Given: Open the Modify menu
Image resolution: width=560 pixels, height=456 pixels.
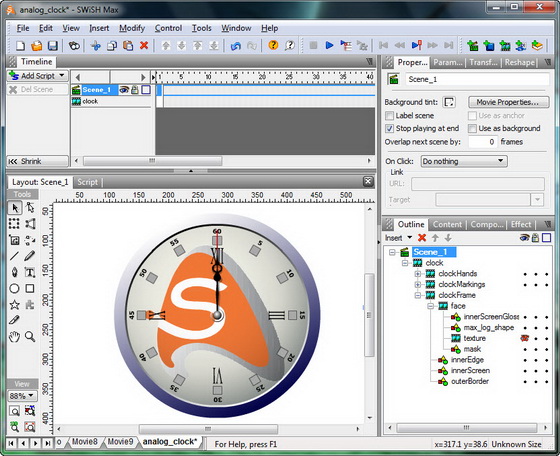Looking at the screenshot, I should 132,28.
